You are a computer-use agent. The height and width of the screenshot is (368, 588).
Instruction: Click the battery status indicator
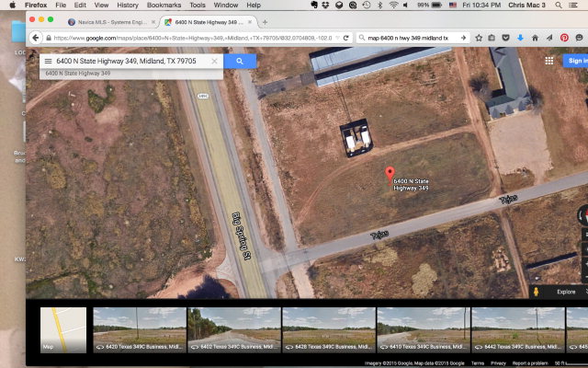click(429, 5)
